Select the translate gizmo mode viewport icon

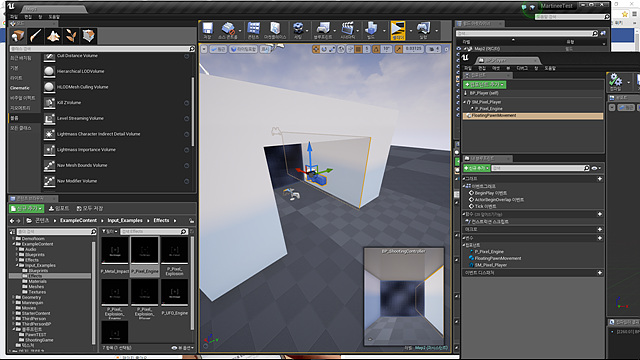(x=316, y=49)
